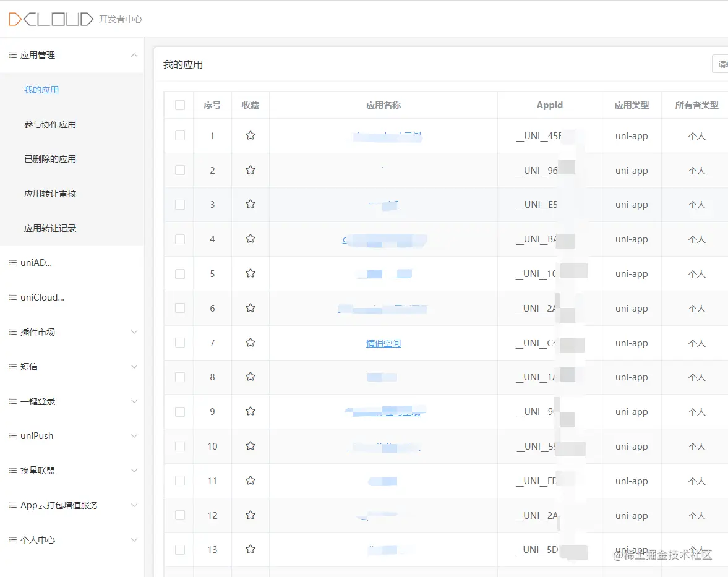Click the list icon beside 个人中心
Viewport: 728px width, 577px height.
click(13, 540)
